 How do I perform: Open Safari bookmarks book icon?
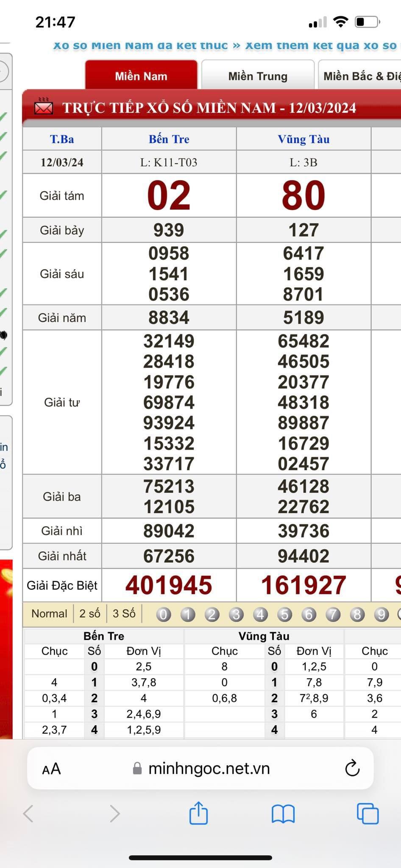(x=283, y=813)
